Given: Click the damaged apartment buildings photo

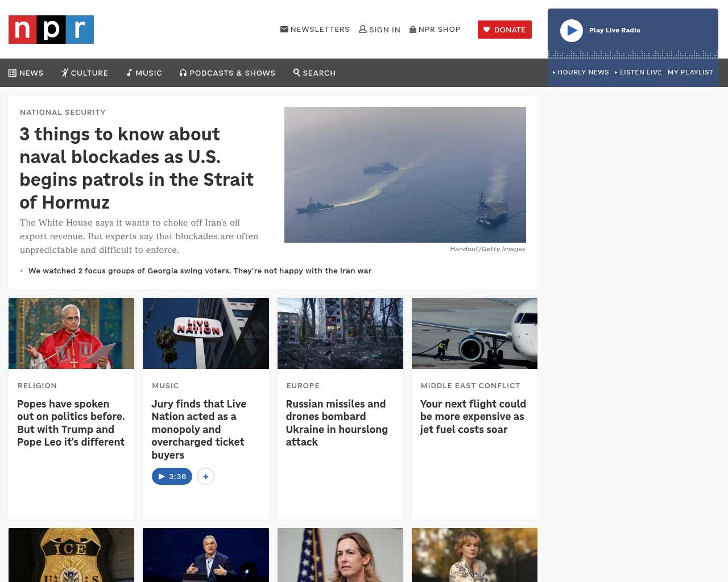Looking at the screenshot, I should point(340,333).
